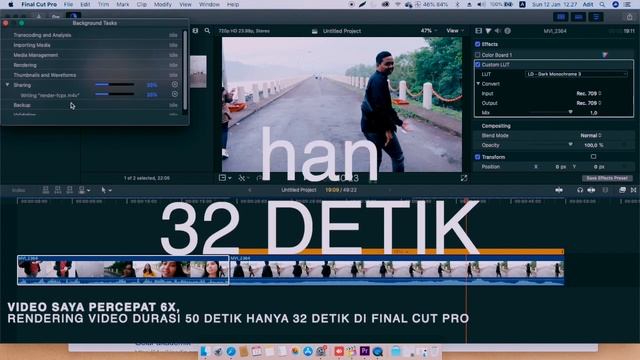Disable the Custom LUT checkbox

(478, 64)
